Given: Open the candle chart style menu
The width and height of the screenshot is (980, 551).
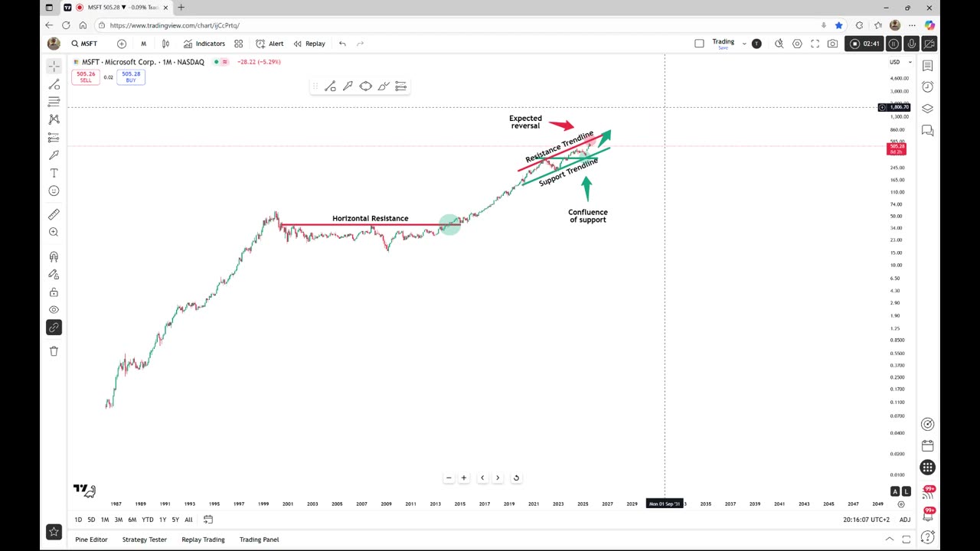Looking at the screenshot, I should pyautogui.click(x=165, y=44).
